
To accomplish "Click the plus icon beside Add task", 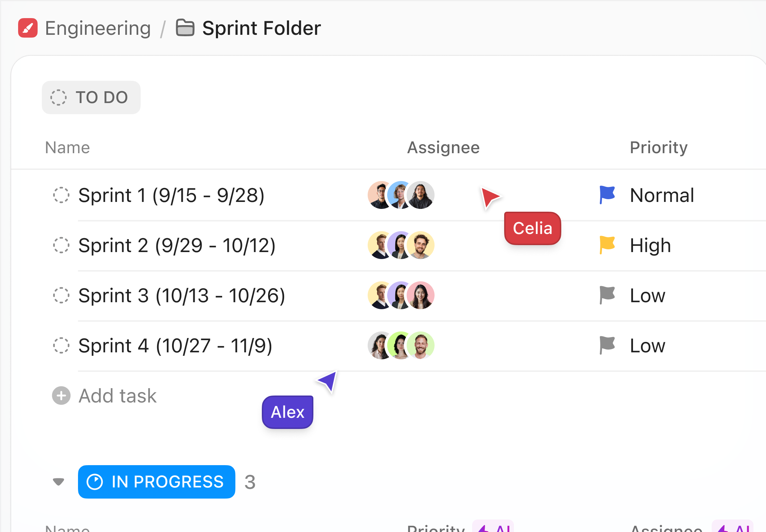I will (x=61, y=396).
